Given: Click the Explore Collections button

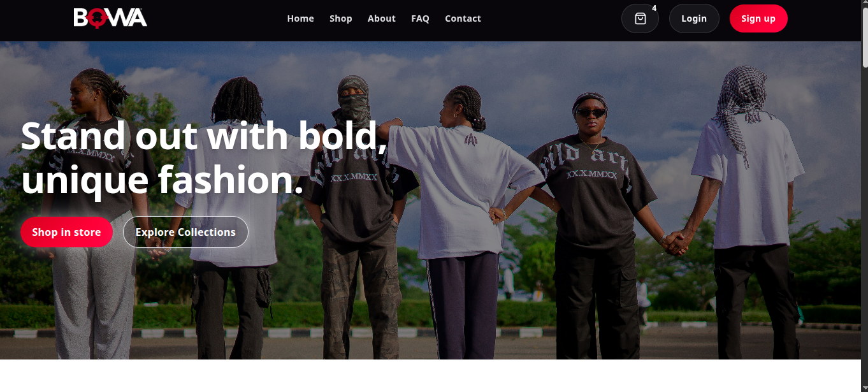Looking at the screenshot, I should click(185, 232).
